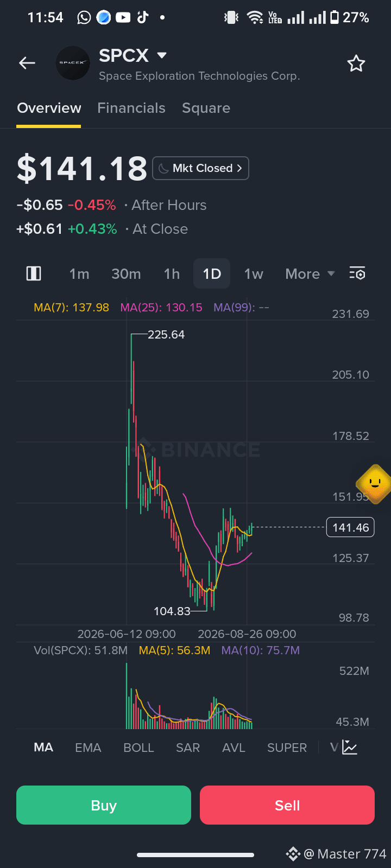This screenshot has width=391, height=868.
Task: Tap the volume MA(5): 56.3M label
Action: pyautogui.click(x=174, y=650)
